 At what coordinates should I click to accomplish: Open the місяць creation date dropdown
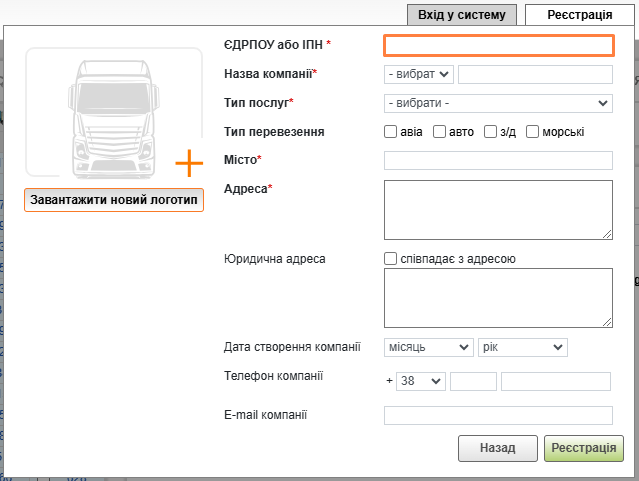click(428, 347)
